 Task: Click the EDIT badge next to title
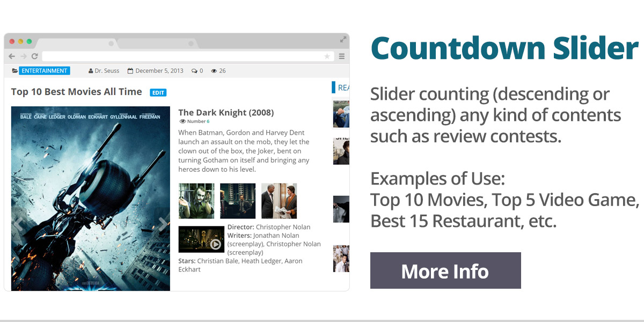click(158, 92)
